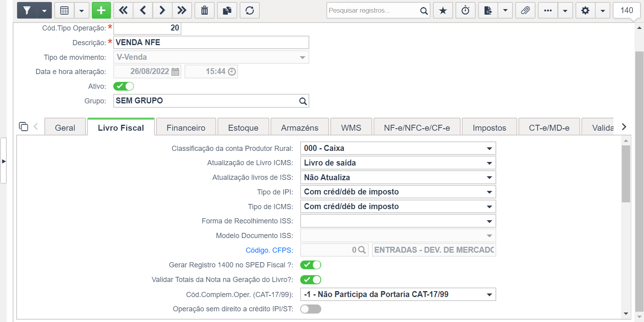
Task: Open Atualização de Livro ICMS dropdown
Action: click(x=398, y=163)
